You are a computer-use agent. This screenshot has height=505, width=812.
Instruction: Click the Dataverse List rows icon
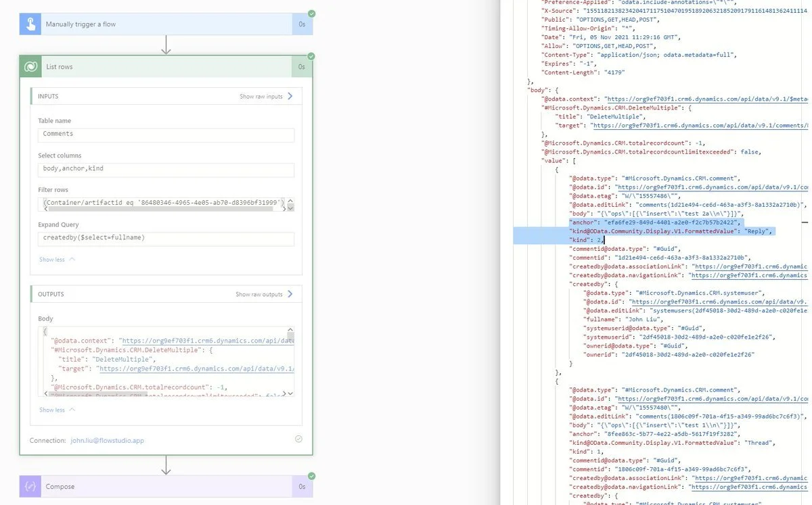pyautogui.click(x=30, y=67)
